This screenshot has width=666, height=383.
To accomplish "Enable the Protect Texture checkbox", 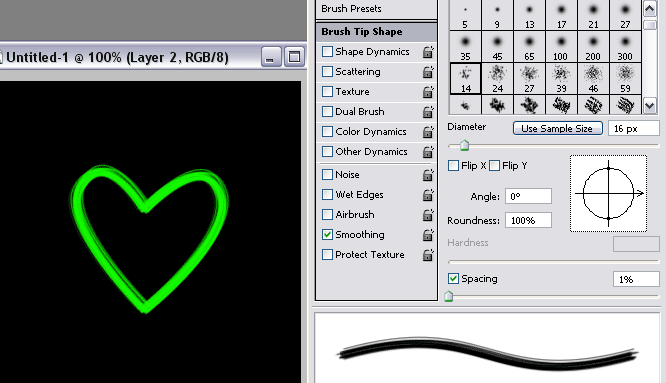I will [x=327, y=254].
